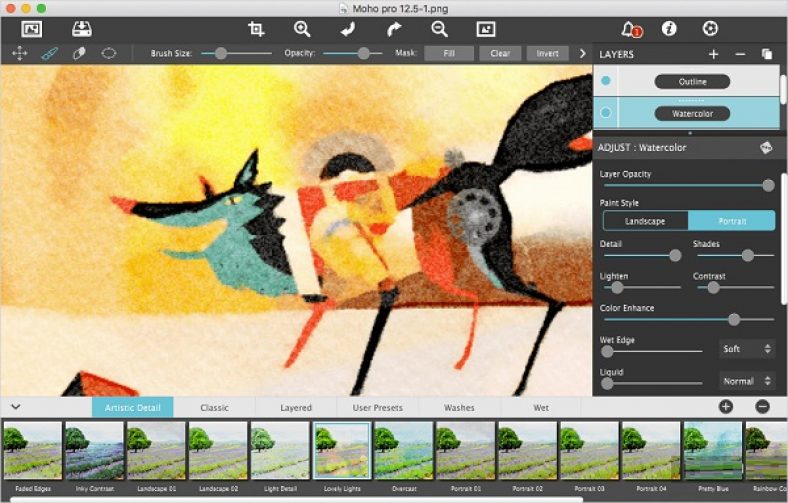Image resolution: width=788 pixels, height=503 pixels.
Task: Apply the Portrait 01 preset thumbnail
Action: click(x=465, y=450)
